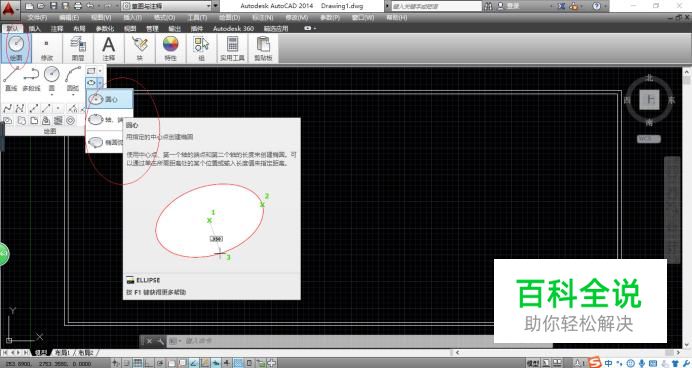The image size is (692, 368).
Task: Toggle the Model (模型) space status button
Action: click(533, 363)
